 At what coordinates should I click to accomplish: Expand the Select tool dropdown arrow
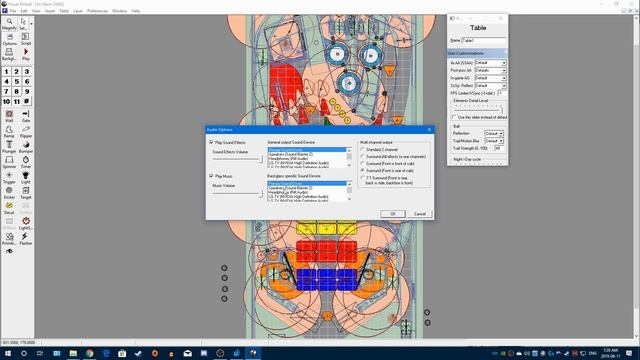pyautogui.click(x=31, y=24)
